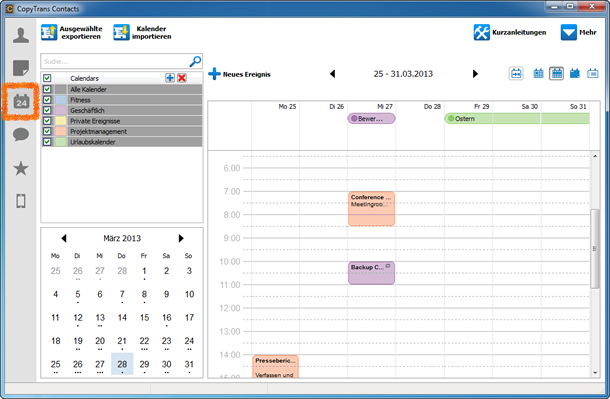Go to the previous week with left arrow

point(332,74)
